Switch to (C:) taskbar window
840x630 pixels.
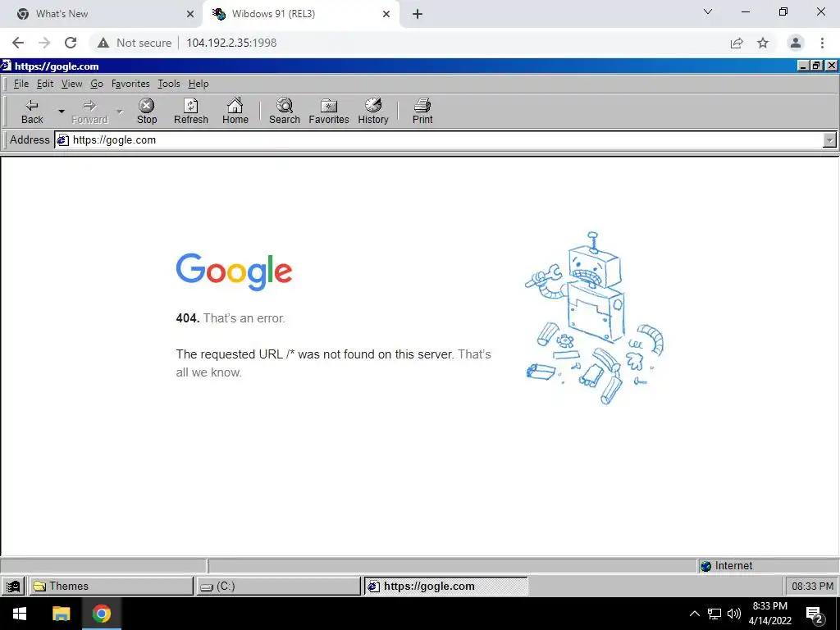click(x=279, y=586)
